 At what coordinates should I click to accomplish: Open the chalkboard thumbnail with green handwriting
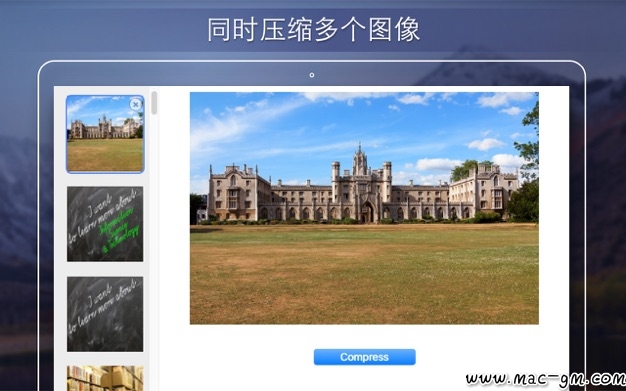(105, 224)
